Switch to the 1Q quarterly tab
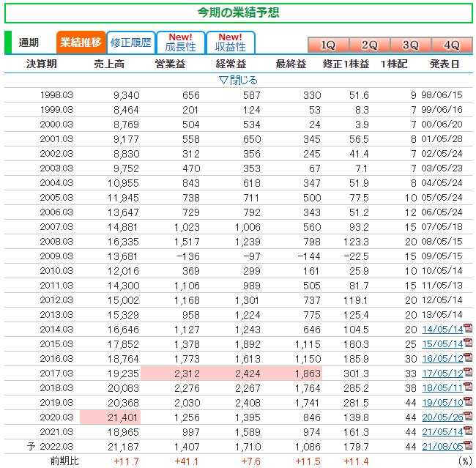 328,45
